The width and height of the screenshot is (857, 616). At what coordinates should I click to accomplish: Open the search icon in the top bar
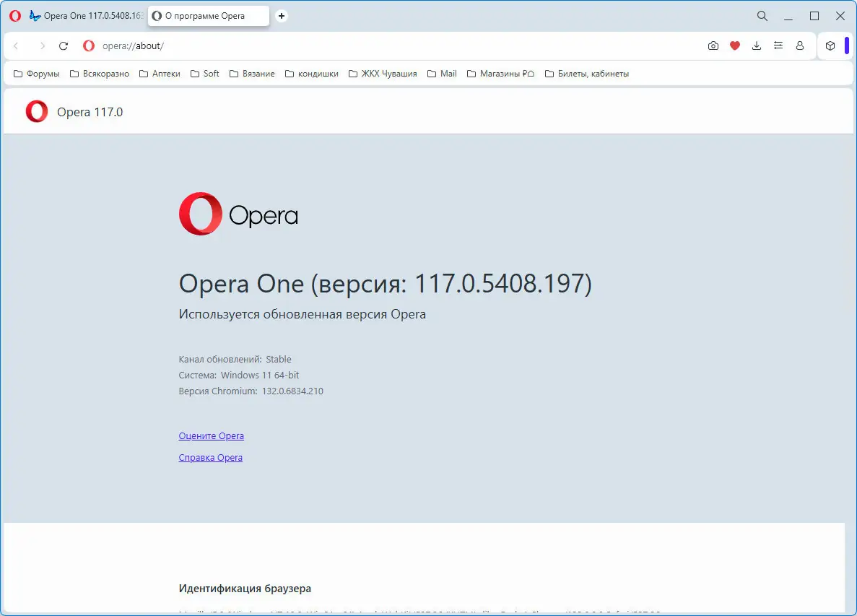[x=762, y=15]
